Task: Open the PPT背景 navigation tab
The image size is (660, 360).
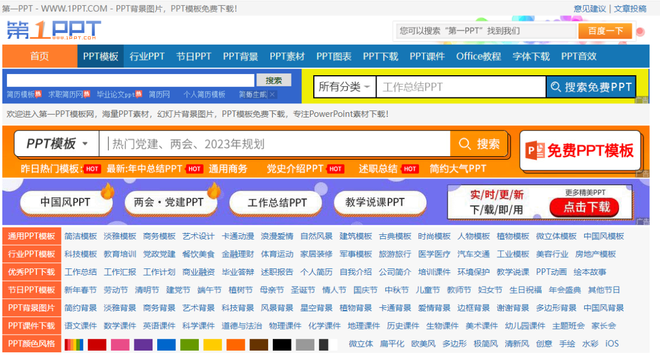Action: coord(240,56)
